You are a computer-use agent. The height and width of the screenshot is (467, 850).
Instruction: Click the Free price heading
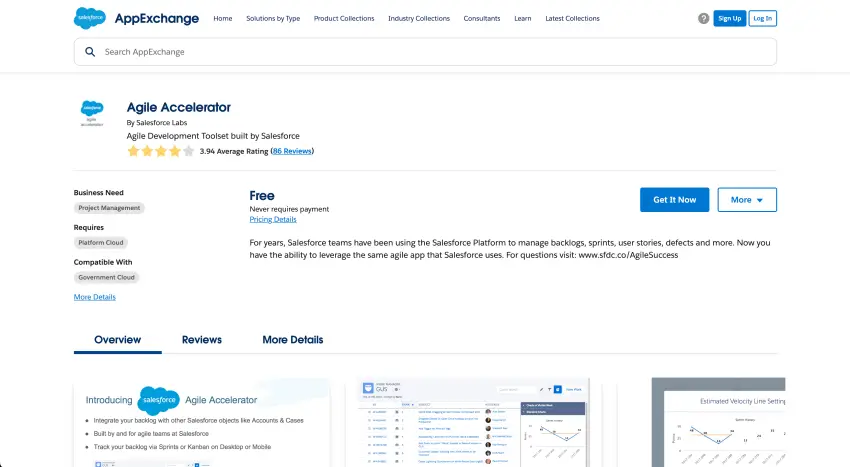click(262, 196)
